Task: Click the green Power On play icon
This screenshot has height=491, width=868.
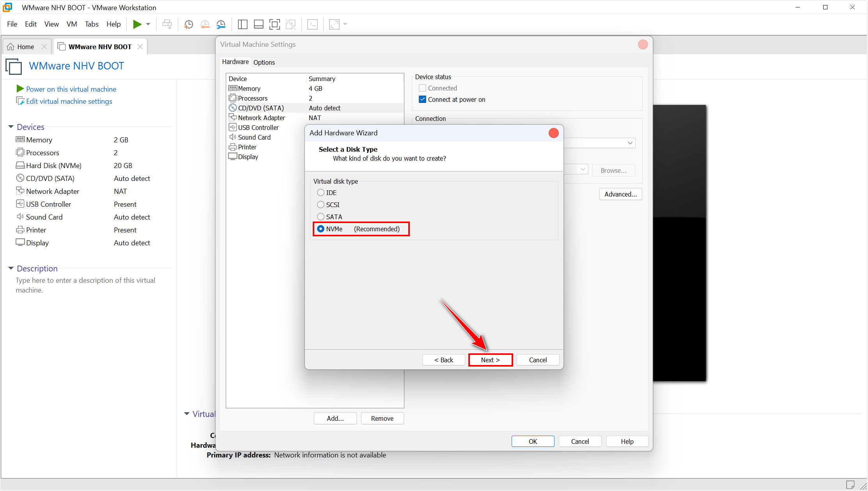Action: point(137,24)
